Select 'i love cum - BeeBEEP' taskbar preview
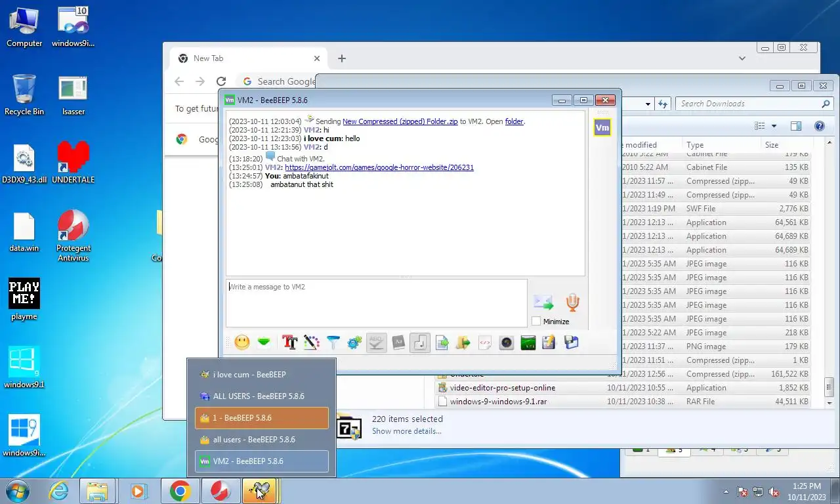 [x=262, y=375]
